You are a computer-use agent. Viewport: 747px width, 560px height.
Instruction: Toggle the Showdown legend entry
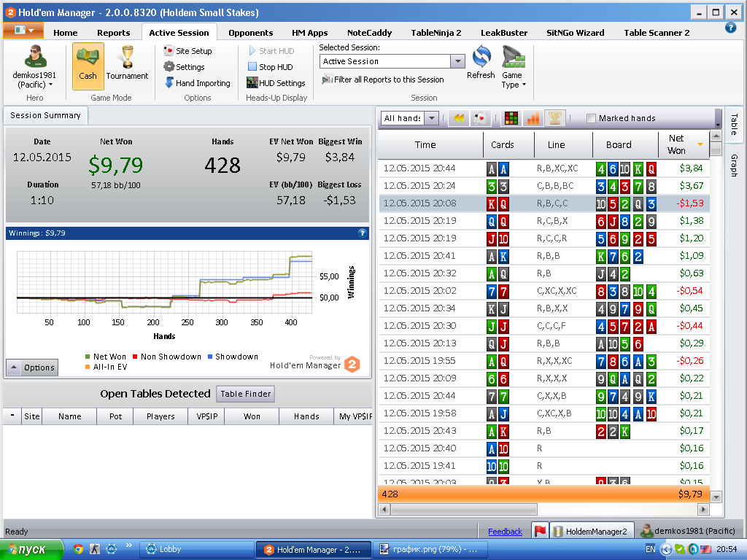tap(233, 357)
